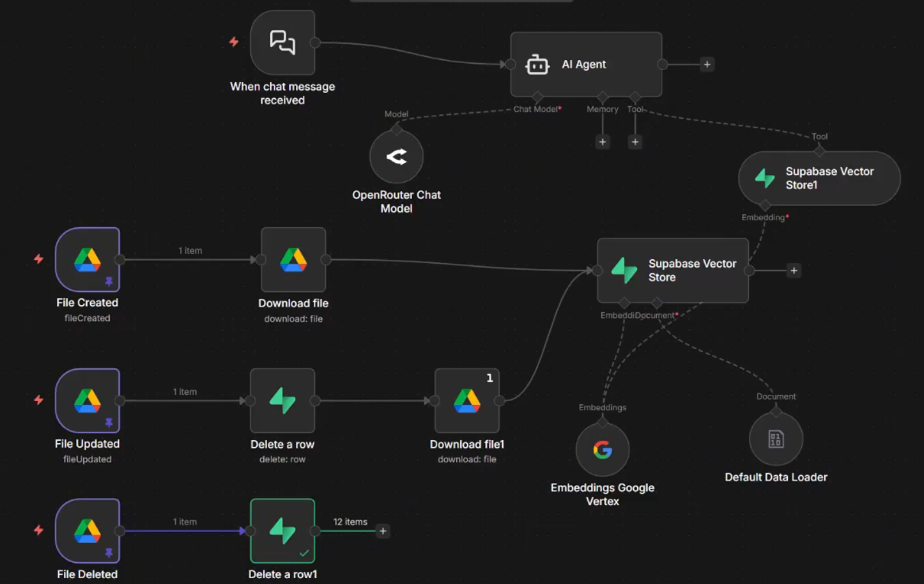The height and width of the screenshot is (584, 924).
Task: Click the OpenRouter Chat Model node icon
Action: tap(396, 156)
